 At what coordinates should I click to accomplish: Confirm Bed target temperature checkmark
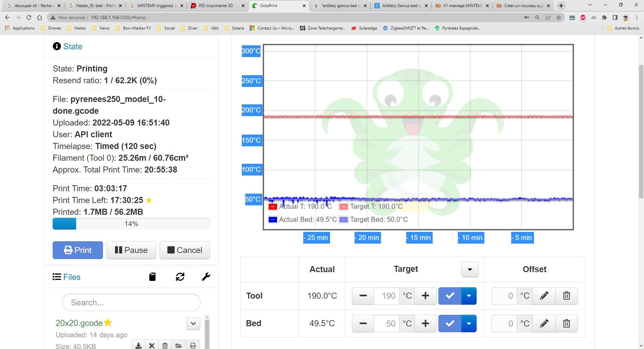coord(450,323)
